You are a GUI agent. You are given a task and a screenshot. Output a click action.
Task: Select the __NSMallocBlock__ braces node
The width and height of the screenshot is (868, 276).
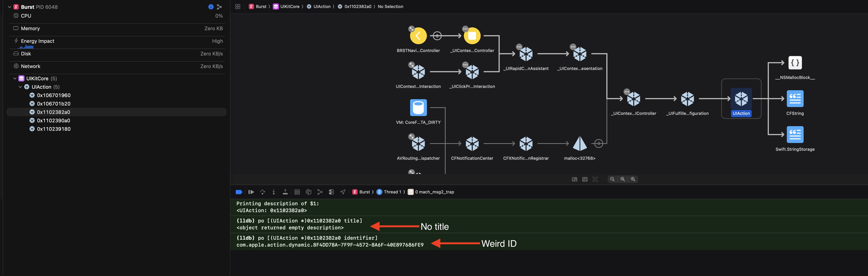tap(795, 63)
